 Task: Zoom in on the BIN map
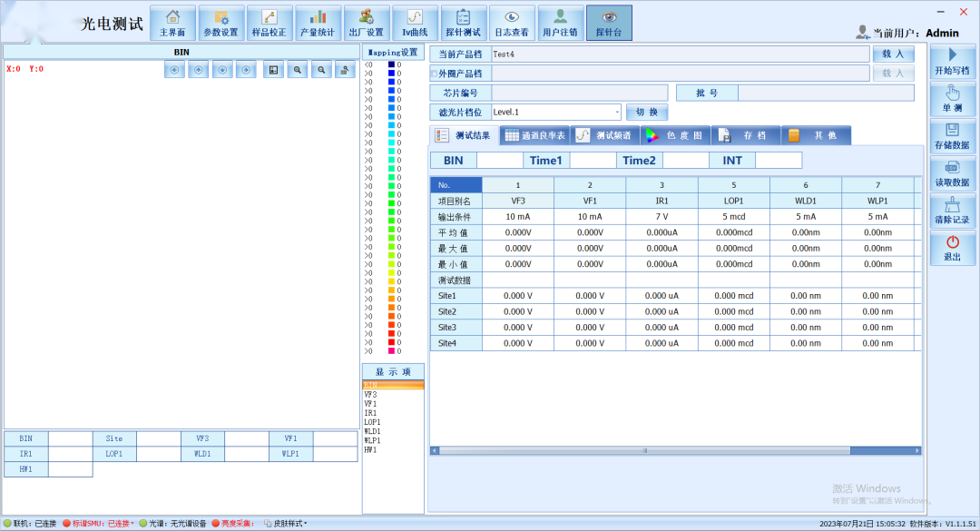click(298, 70)
